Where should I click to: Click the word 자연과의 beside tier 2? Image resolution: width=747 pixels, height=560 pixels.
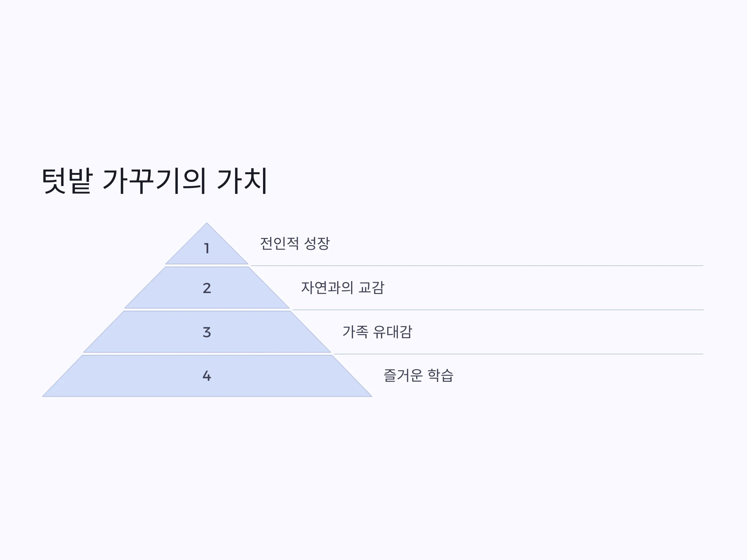coord(327,287)
